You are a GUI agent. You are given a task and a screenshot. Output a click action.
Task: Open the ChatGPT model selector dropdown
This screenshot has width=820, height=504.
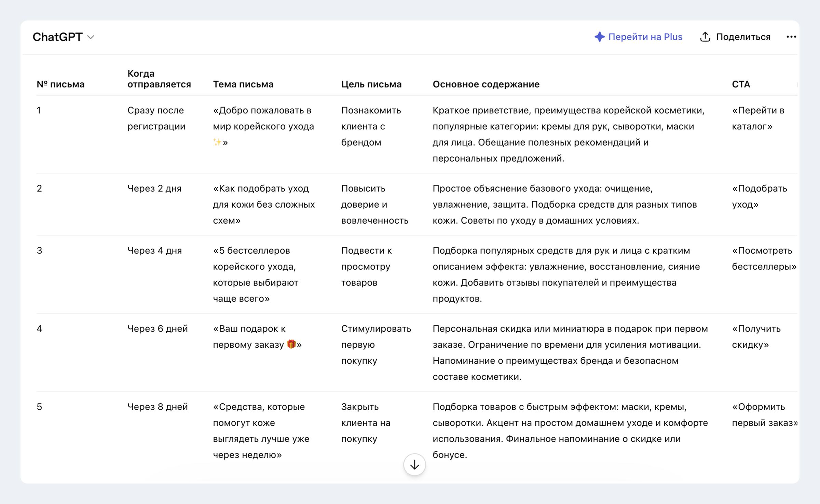coord(63,37)
